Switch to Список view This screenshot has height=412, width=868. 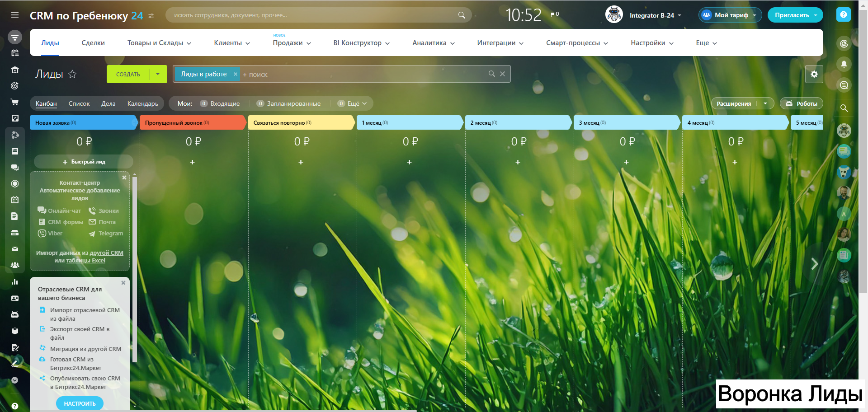[x=79, y=103]
